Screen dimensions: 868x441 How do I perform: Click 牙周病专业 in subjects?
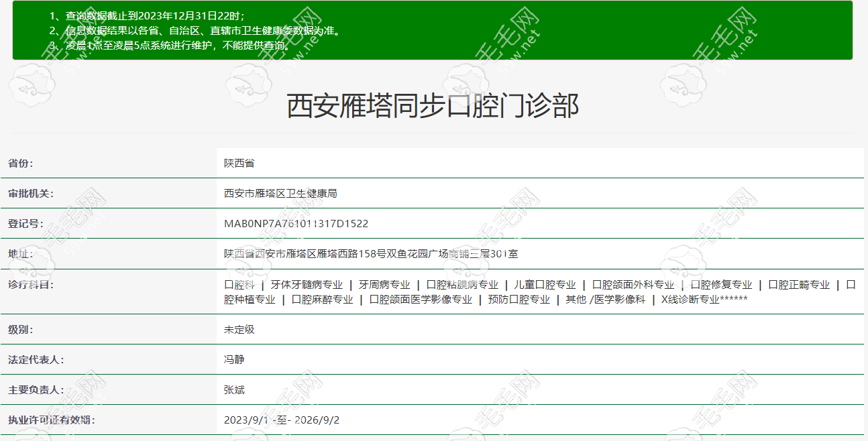coord(384,285)
